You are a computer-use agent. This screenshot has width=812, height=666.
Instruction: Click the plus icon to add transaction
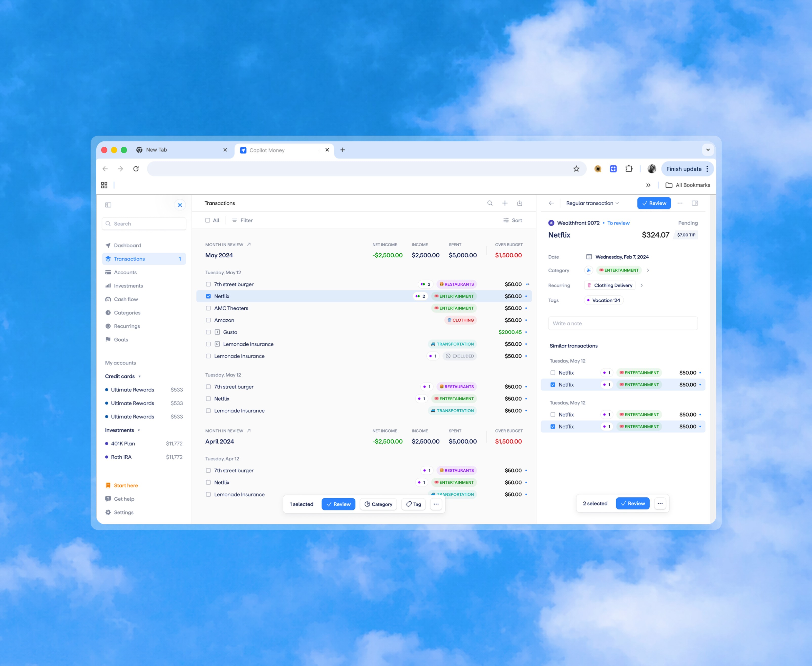pos(505,203)
